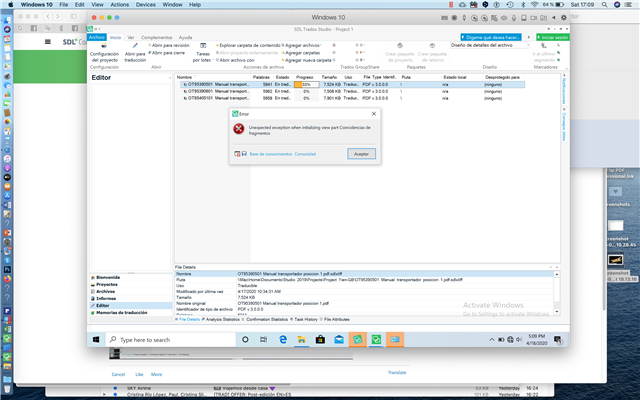Click Abrir para revisión

[x=169, y=45]
